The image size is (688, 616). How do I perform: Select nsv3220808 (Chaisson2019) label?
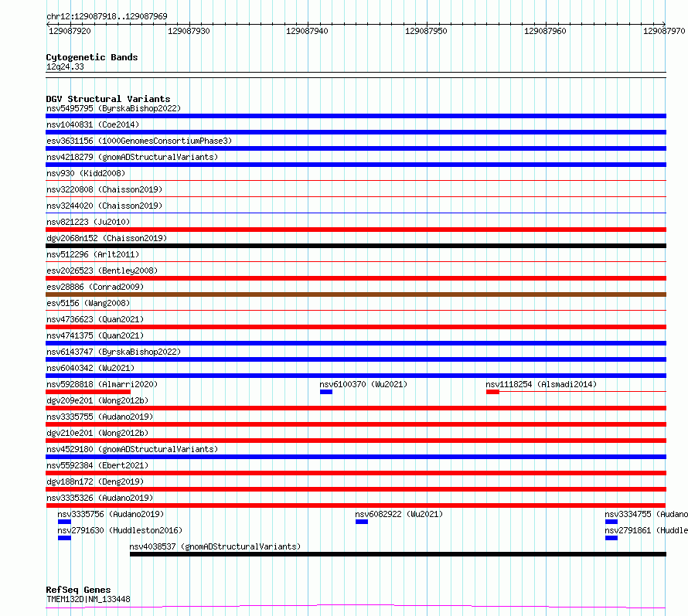pyautogui.click(x=104, y=189)
